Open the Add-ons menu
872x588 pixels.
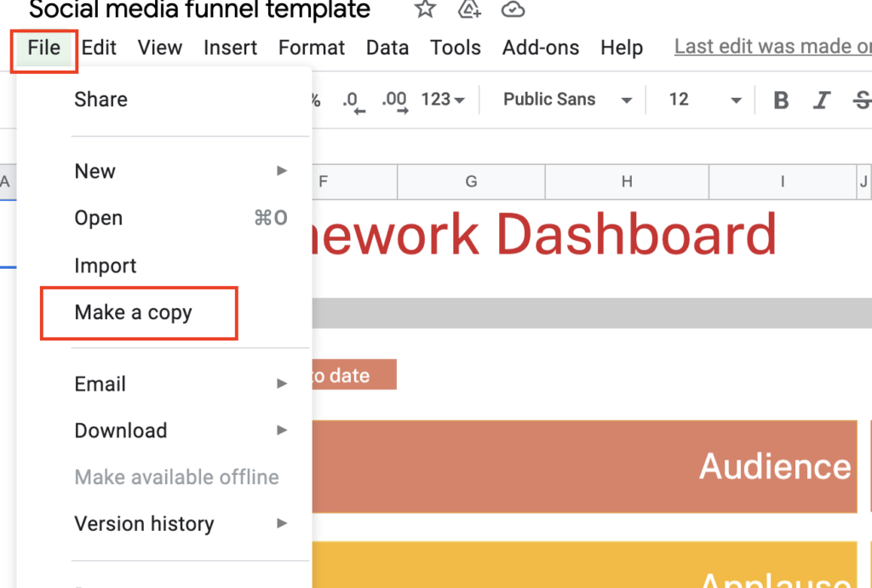(541, 47)
